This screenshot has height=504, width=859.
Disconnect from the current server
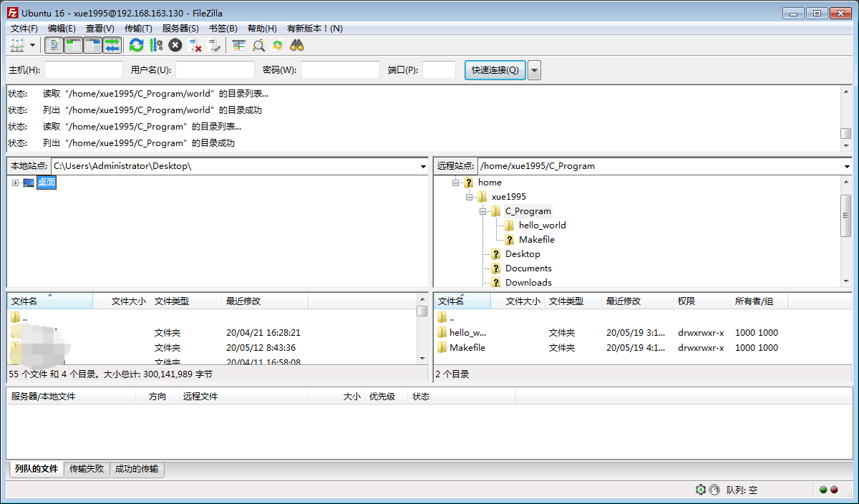tap(195, 46)
